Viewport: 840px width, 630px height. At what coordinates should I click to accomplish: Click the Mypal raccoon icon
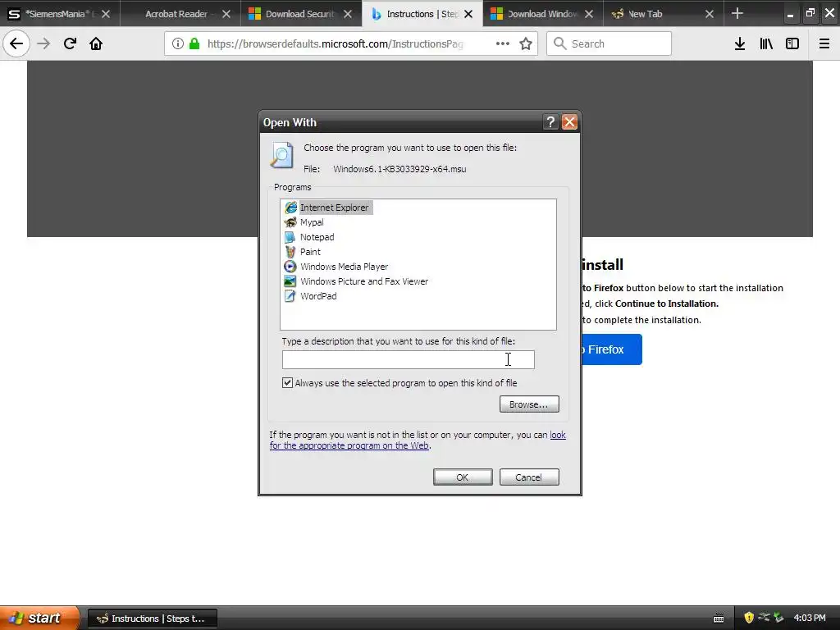pos(290,222)
